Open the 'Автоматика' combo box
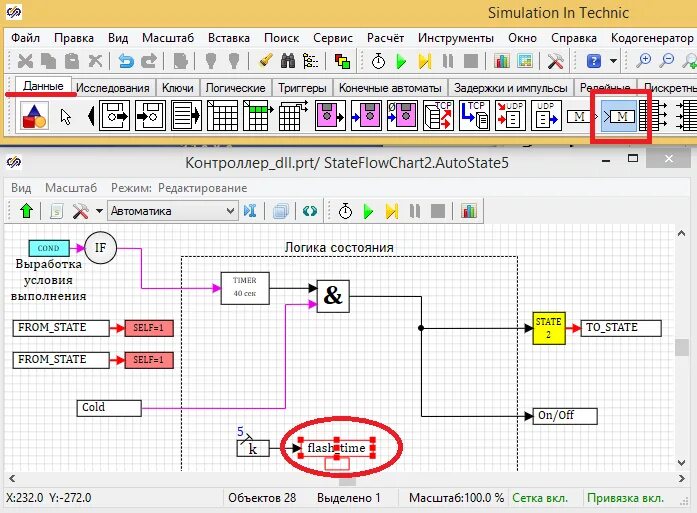 (172, 211)
